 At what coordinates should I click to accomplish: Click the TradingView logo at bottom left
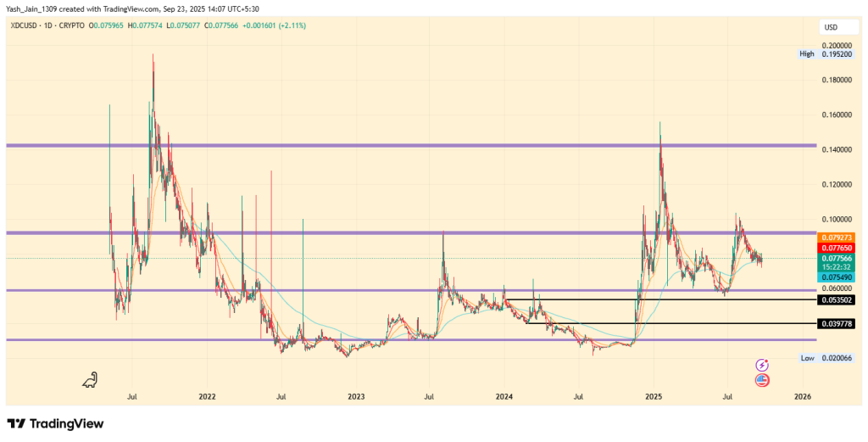[x=55, y=423]
